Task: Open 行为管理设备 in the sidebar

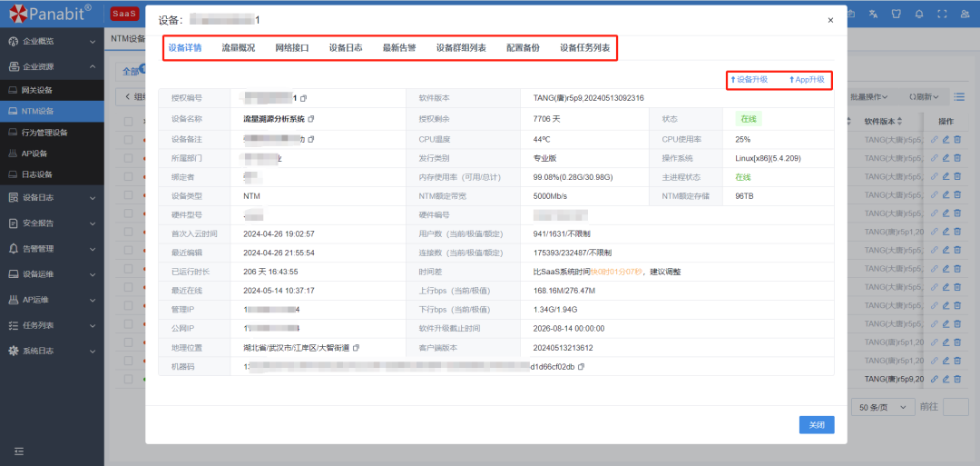Action: tap(51, 133)
